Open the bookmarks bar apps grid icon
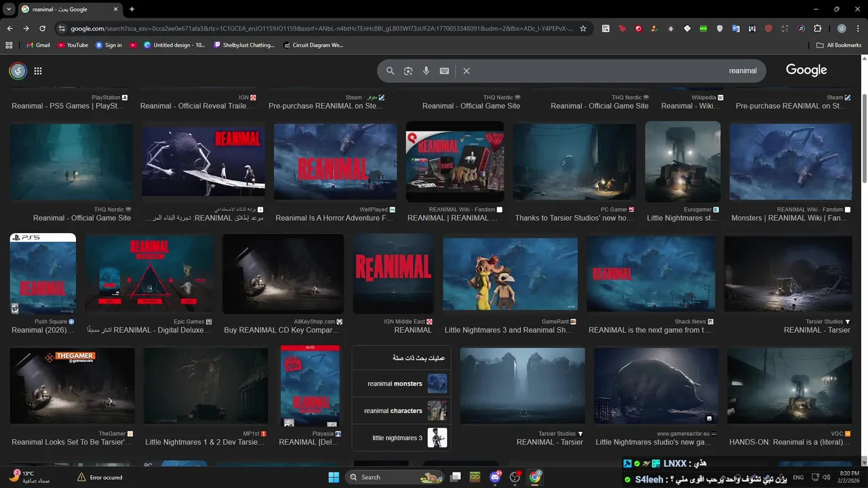Image resolution: width=868 pixels, height=488 pixels. point(9,45)
